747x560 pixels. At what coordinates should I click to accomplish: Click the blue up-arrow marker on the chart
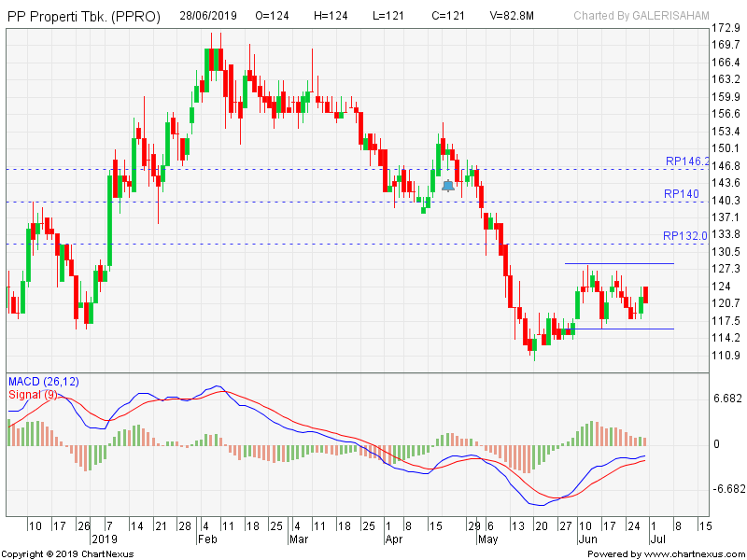pyautogui.click(x=448, y=185)
